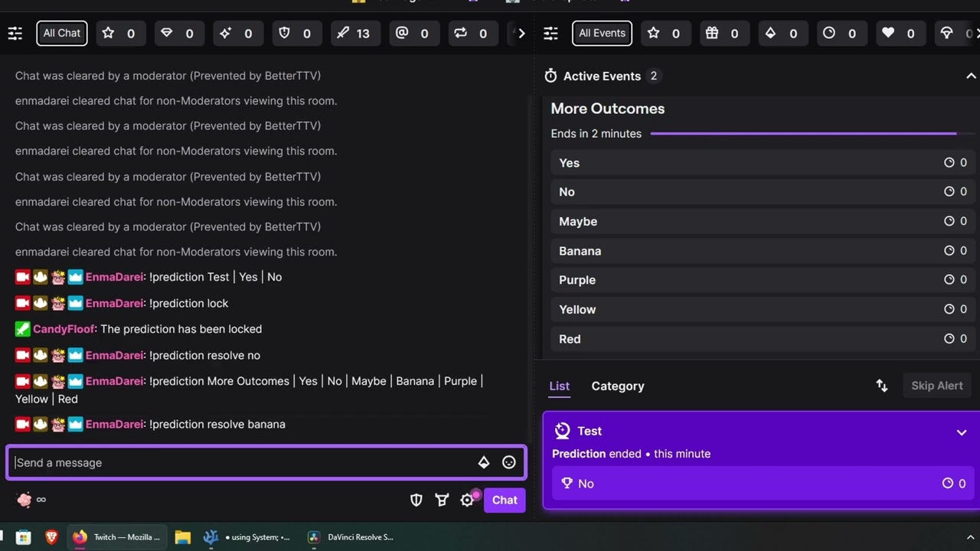Select the Banana outcome row
Screen dimensions: 980x551
[x=762, y=250]
